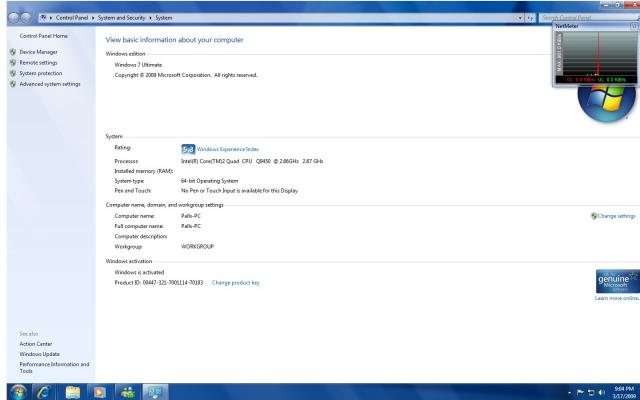640x400 pixels.
Task: Select the System and Security breadcrumb
Action: pos(121,18)
